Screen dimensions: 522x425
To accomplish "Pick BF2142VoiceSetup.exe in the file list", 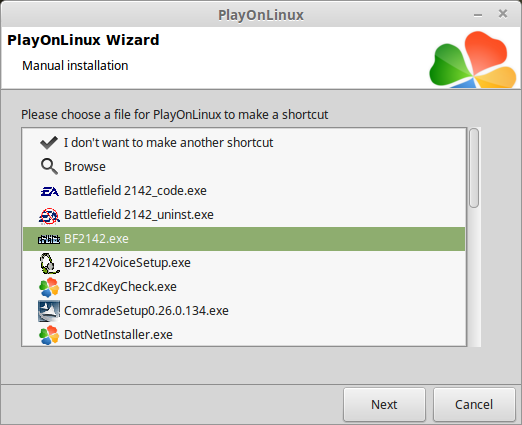I will click(x=127, y=263).
